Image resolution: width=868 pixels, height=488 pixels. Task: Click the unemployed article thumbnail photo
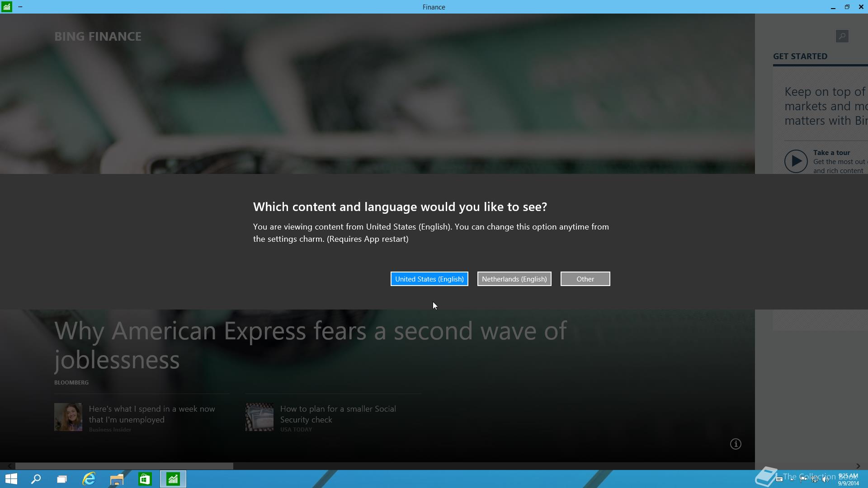pyautogui.click(x=68, y=417)
